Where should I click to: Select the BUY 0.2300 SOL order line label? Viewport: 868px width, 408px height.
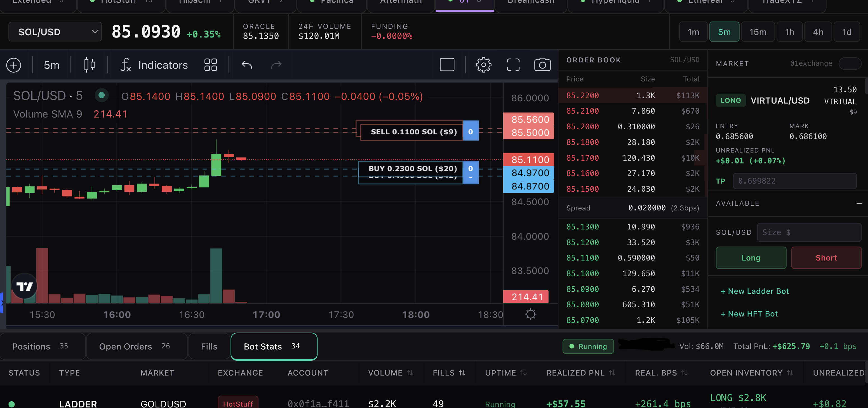pos(411,168)
